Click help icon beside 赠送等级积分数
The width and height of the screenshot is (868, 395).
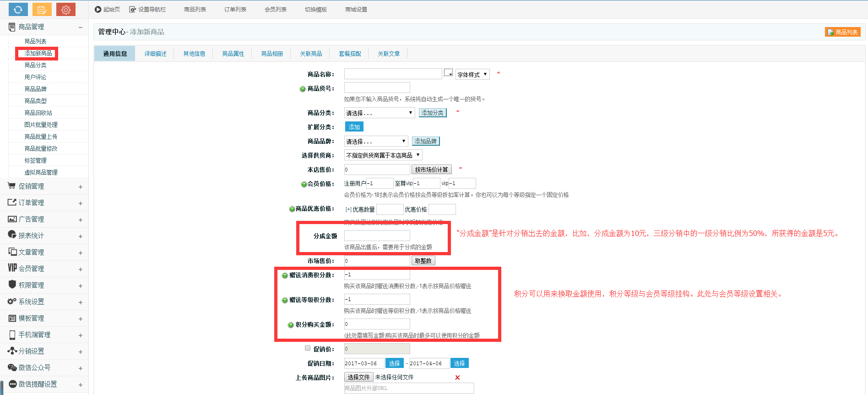point(285,300)
